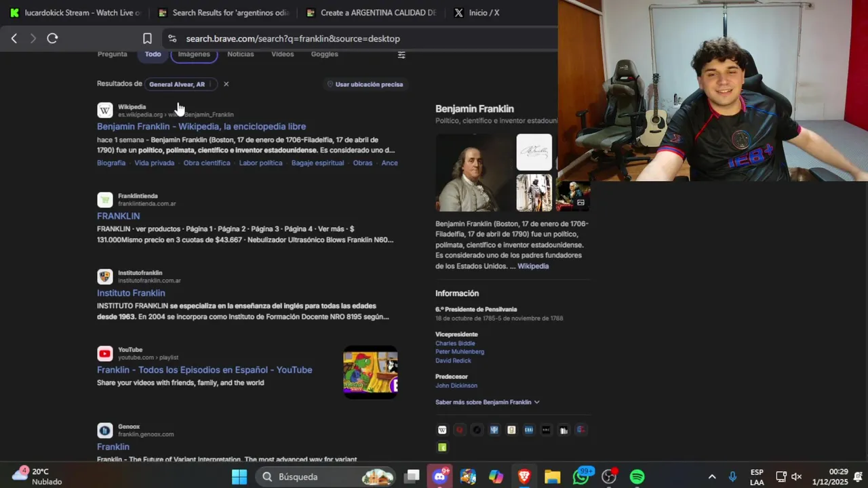Viewport: 868px width, 488px height.
Task: Open the Genoox Franklin result link
Action: coord(113,447)
